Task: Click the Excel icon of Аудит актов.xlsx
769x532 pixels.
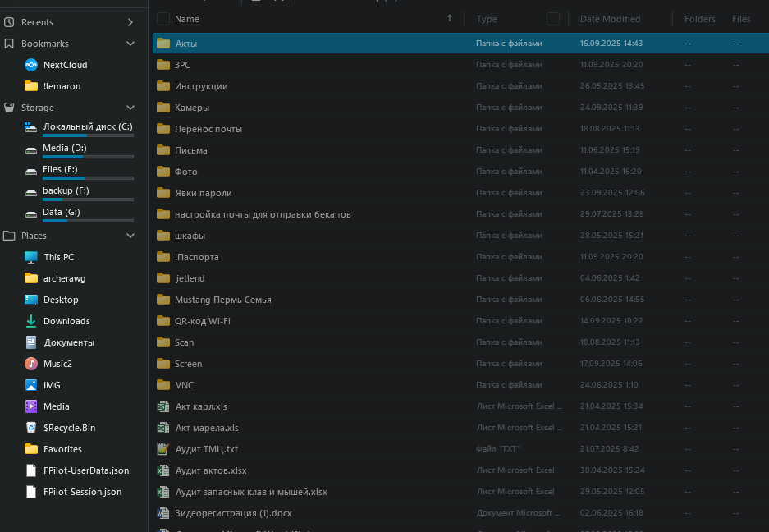Action: (162, 470)
